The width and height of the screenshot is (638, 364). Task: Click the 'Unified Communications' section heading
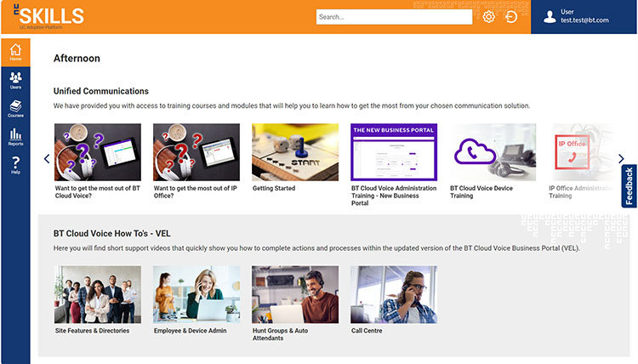(x=101, y=91)
